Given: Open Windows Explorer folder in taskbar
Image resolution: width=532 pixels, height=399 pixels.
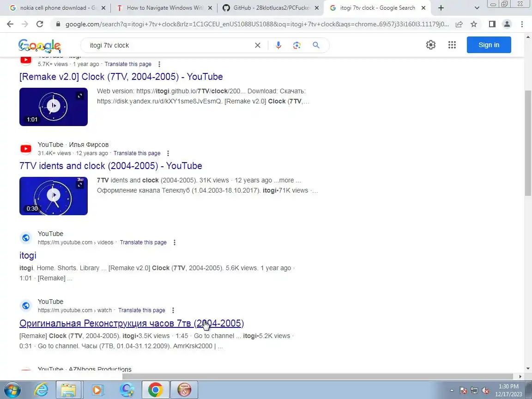Looking at the screenshot, I should click(68, 390).
